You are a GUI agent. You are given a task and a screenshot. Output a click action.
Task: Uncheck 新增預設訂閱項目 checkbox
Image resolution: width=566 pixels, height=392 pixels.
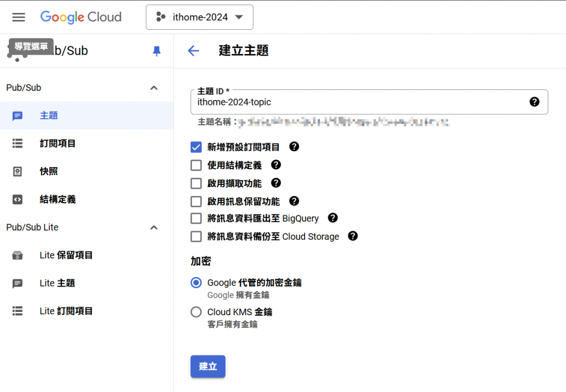coord(196,147)
